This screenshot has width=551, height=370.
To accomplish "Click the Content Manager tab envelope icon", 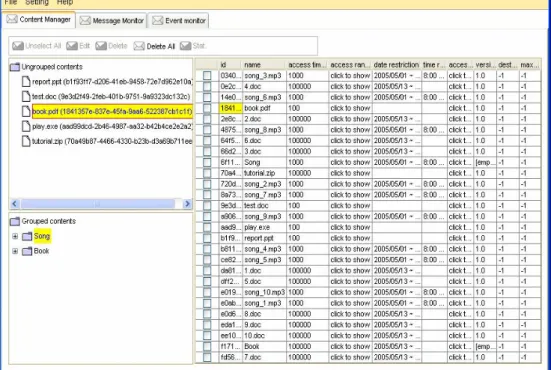I will click(x=12, y=19).
